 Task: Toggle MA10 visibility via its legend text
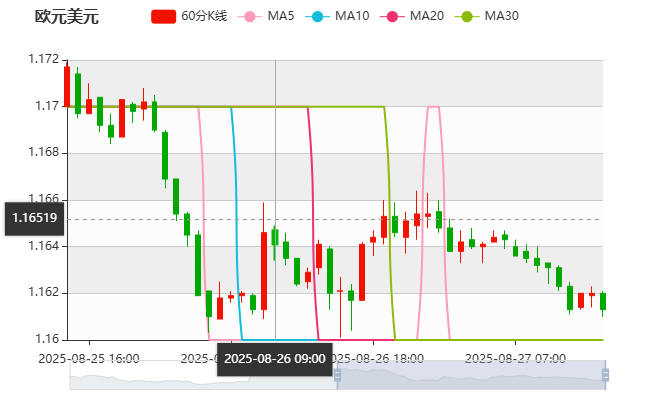point(352,17)
